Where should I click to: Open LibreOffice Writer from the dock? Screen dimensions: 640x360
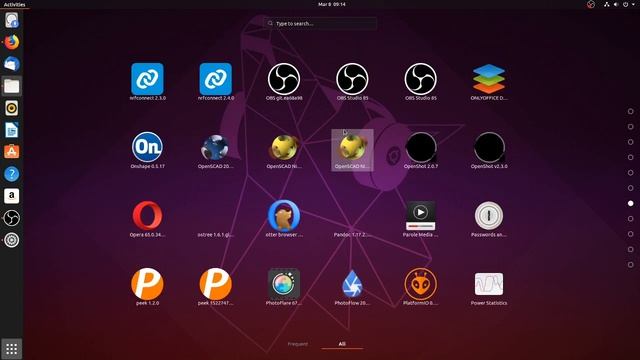point(11,130)
